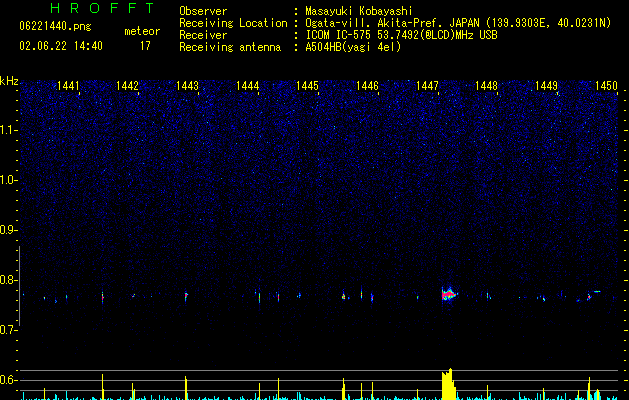The height and width of the screenshot is (400, 629).
Task: Click the date stamp 02.06.22 14:40
Action: click(61, 46)
